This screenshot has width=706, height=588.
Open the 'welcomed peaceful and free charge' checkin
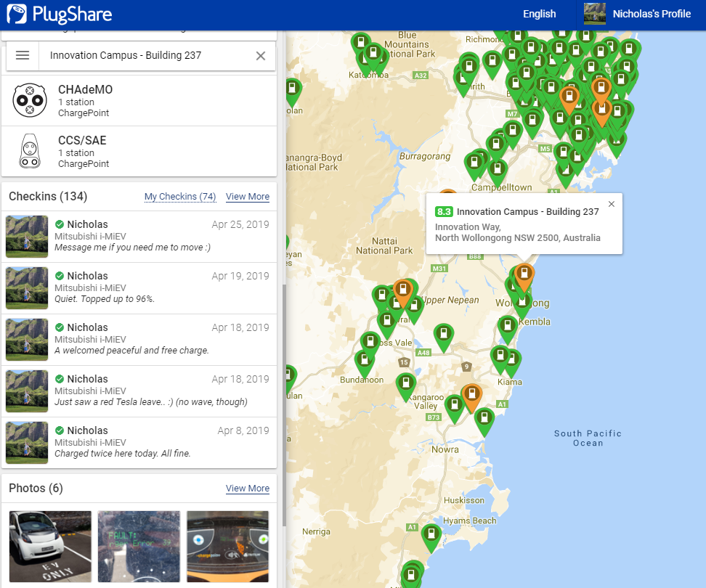[x=139, y=340]
